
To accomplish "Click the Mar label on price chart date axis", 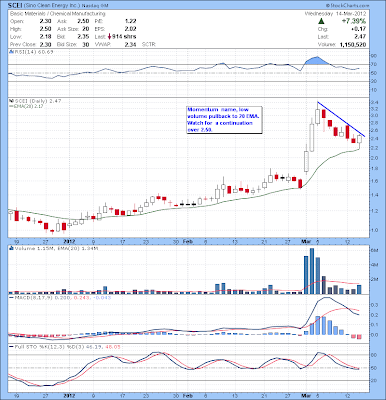I will pos(305,241).
